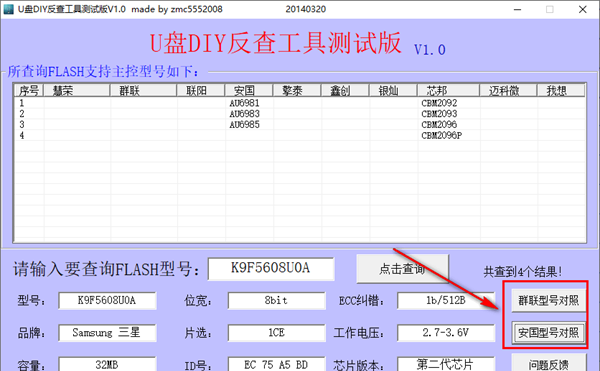
Task: Click the 安国 column header
Action: click(x=249, y=90)
